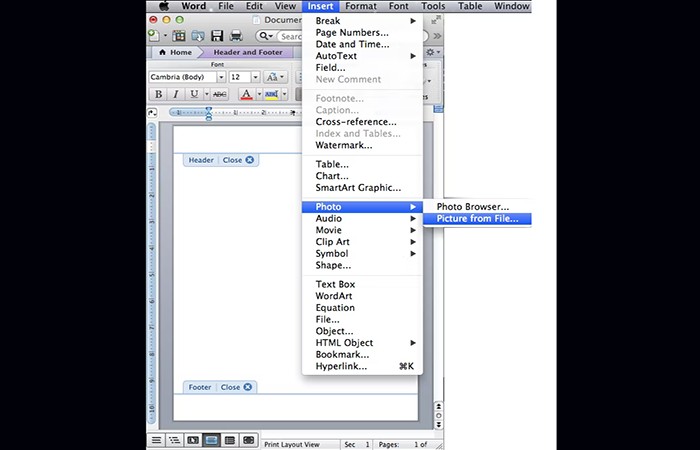Click Close text in Footer tab
Screen dimensions: 700x450
230,387
